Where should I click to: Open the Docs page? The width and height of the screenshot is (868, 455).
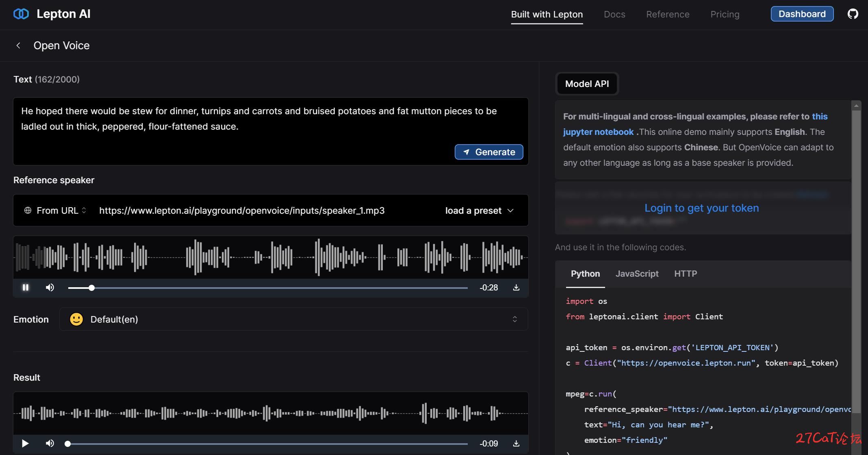point(614,15)
